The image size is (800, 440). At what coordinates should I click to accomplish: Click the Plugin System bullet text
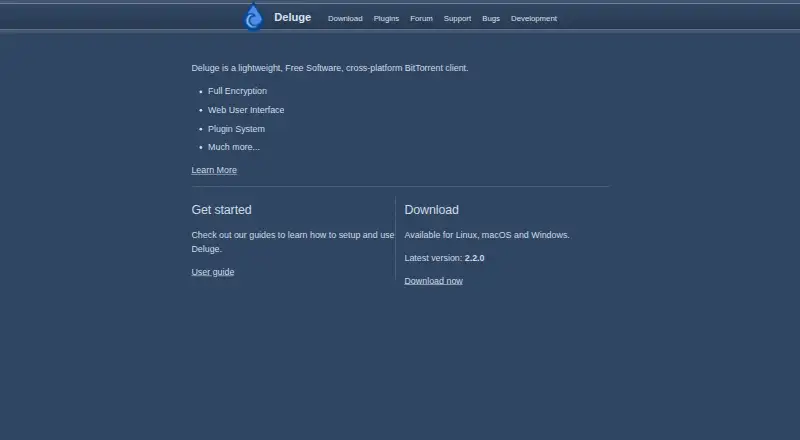coord(236,129)
